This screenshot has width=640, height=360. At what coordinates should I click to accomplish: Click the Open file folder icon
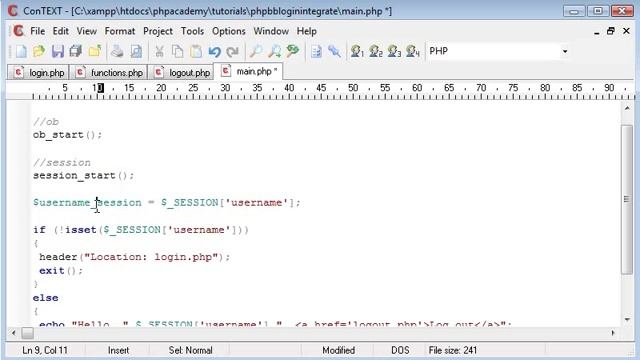coord(39,51)
